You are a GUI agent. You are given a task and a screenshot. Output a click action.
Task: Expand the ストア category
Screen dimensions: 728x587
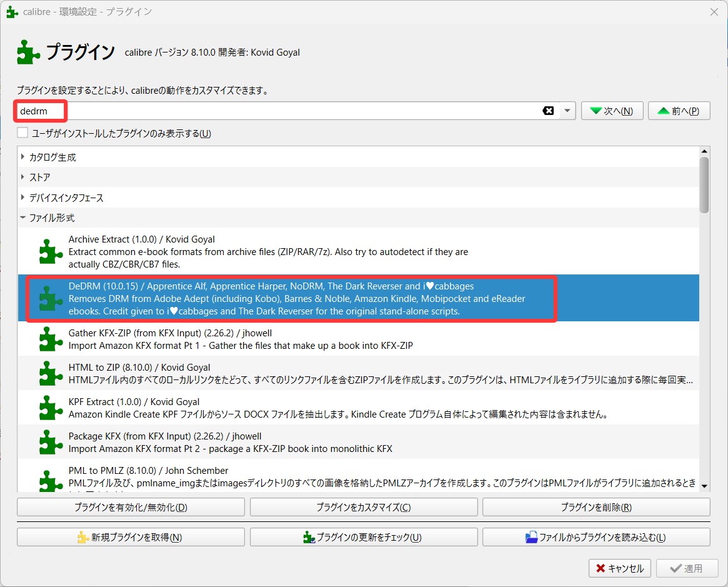[x=23, y=178]
